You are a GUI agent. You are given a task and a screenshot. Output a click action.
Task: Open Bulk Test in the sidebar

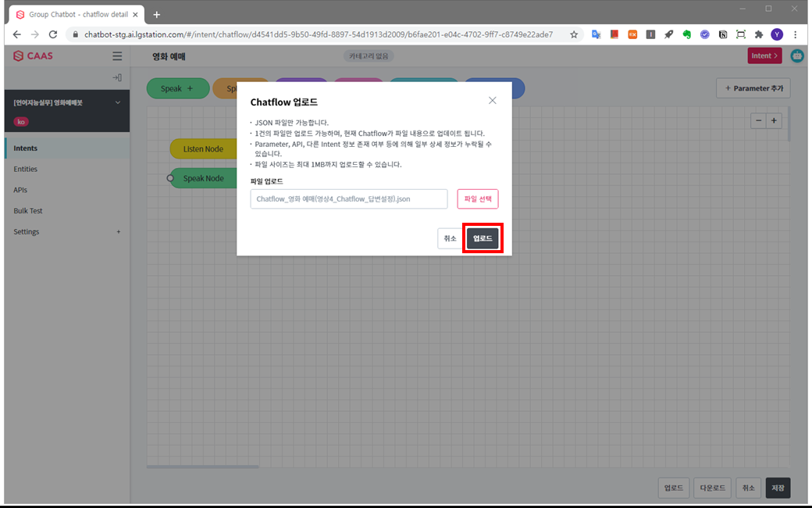point(28,211)
